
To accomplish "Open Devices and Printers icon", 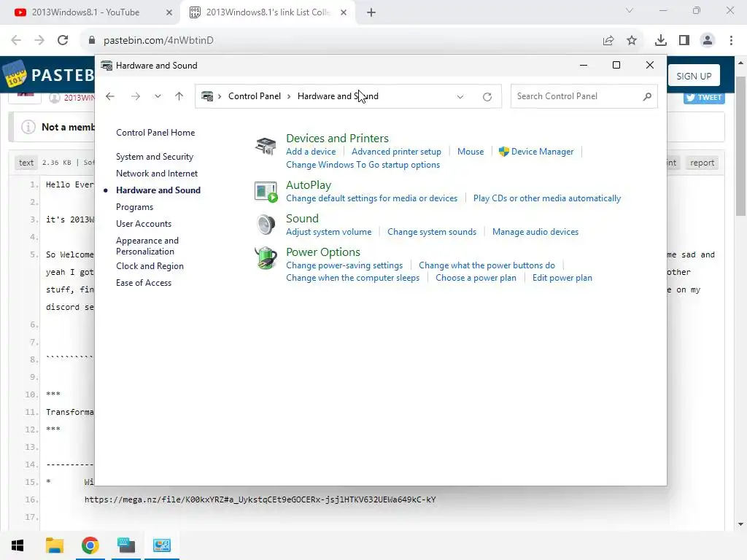I will click(x=266, y=146).
